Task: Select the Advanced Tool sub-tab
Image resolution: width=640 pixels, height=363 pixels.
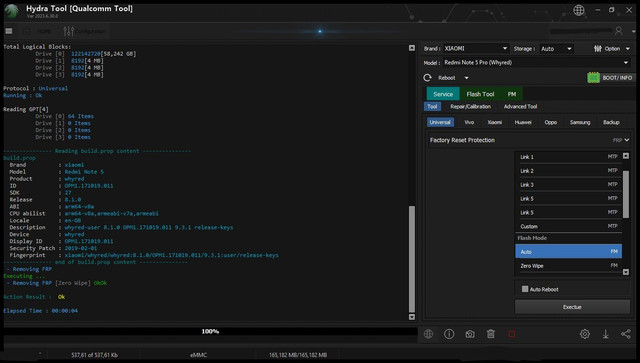Action: coord(520,107)
